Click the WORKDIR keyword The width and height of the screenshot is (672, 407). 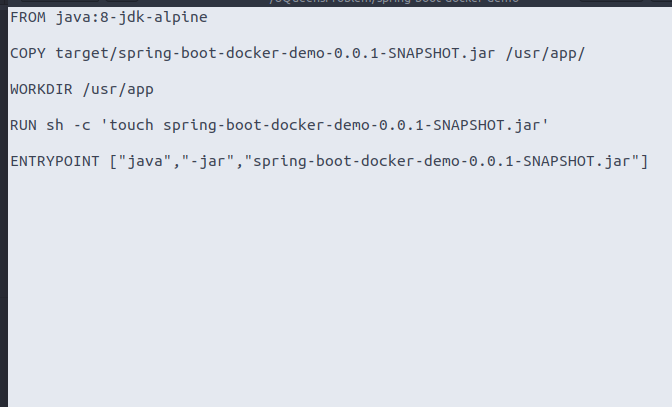coord(39,89)
